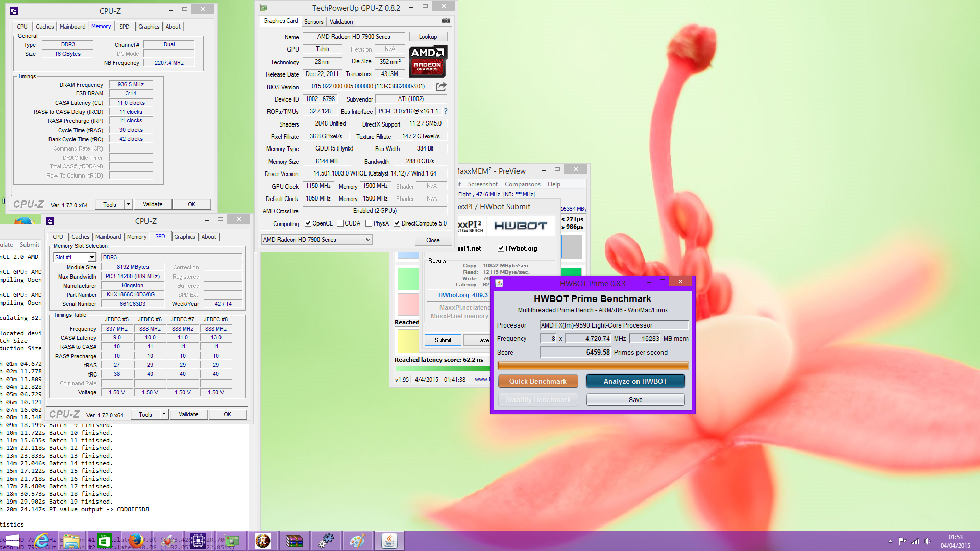This screenshot has width=980, height=551.
Task: Open the Help menu in MaxxMEM
Action: click(x=554, y=184)
